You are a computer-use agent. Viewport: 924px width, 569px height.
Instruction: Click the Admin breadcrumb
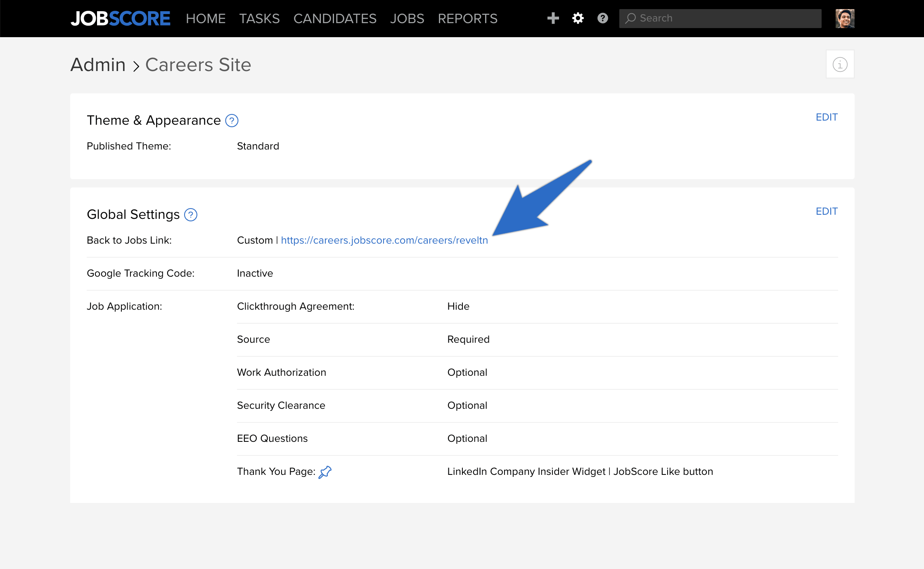pyautogui.click(x=98, y=65)
